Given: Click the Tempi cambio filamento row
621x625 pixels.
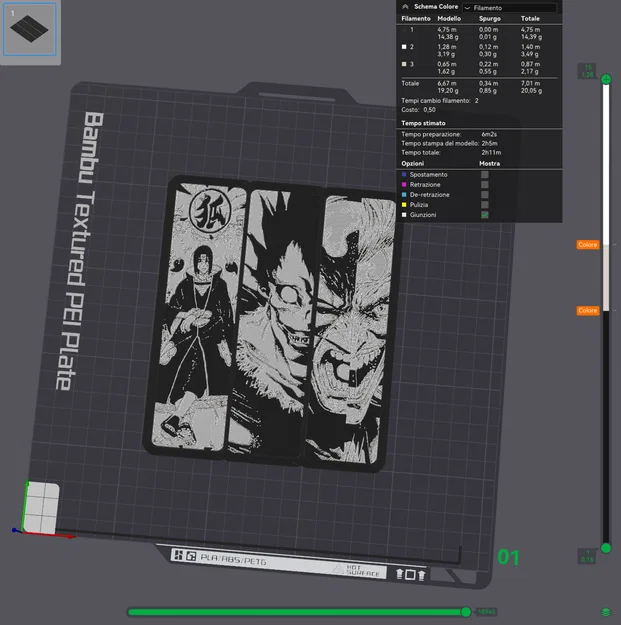Looking at the screenshot, I should [440, 100].
